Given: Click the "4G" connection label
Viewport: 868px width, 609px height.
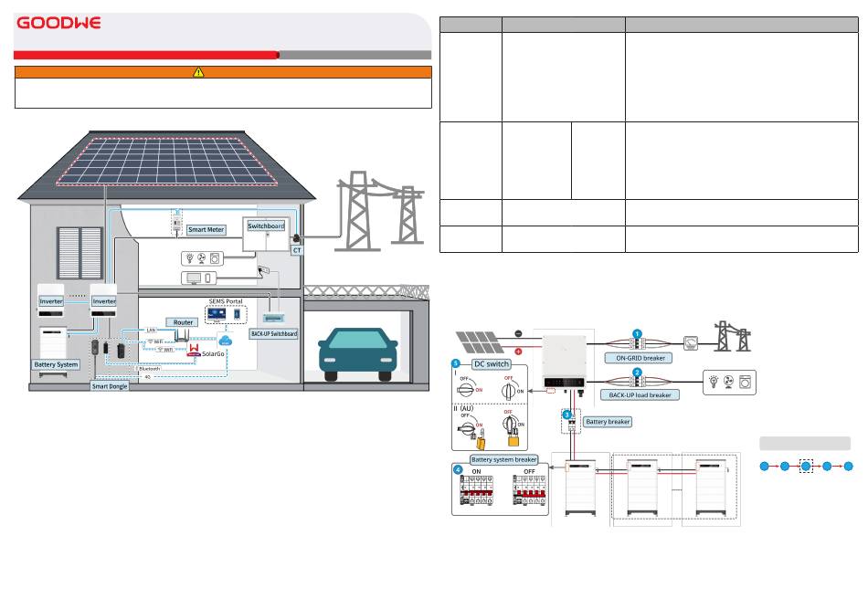Looking at the screenshot, I should [148, 377].
